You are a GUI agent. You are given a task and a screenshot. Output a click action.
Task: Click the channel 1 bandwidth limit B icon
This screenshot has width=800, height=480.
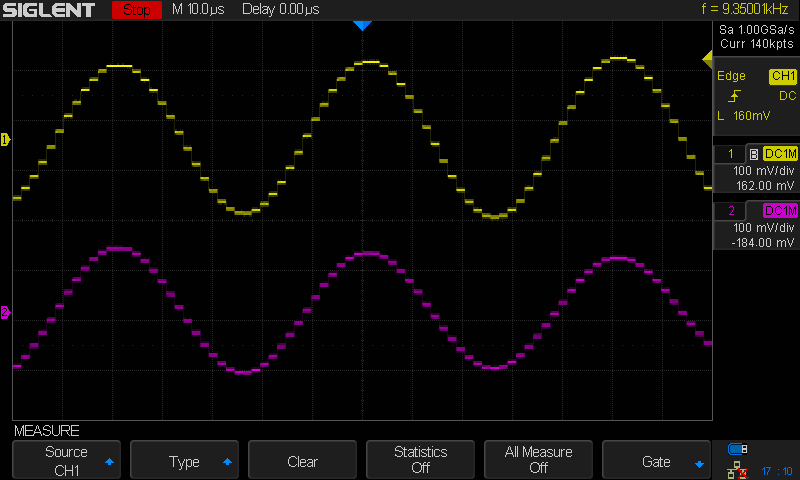(x=753, y=154)
